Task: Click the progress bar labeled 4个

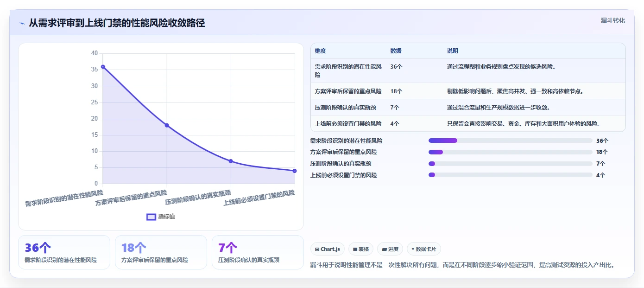Action: tap(511, 175)
